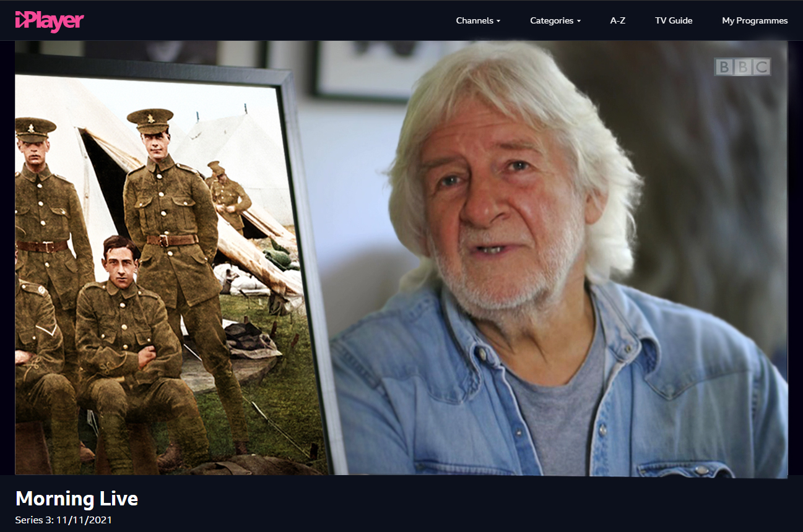The width and height of the screenshot is (803, 532).
Task: Open the Channels dropdown menu
Action: pyautogui.click(x=478, y=20)
